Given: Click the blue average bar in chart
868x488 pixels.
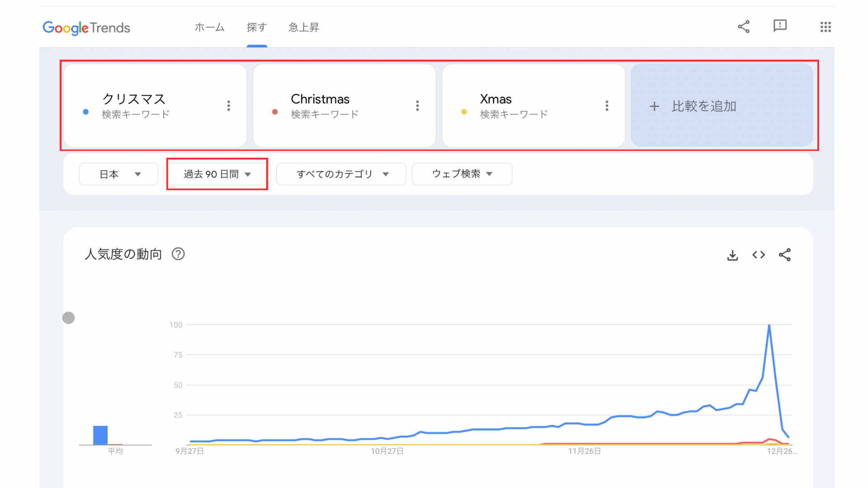Looking at the screenshot, I should (100, 435).
